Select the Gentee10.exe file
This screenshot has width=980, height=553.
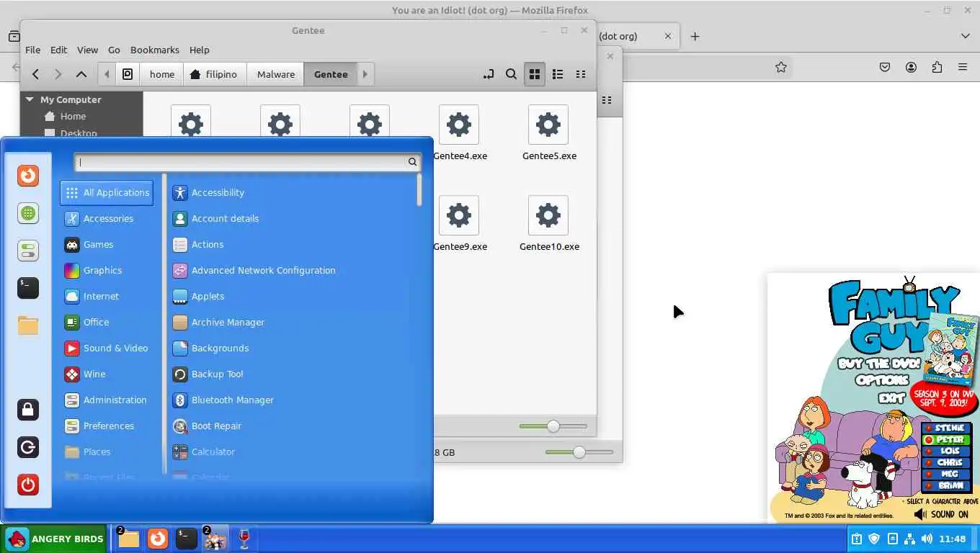click(x=549, y=224)
